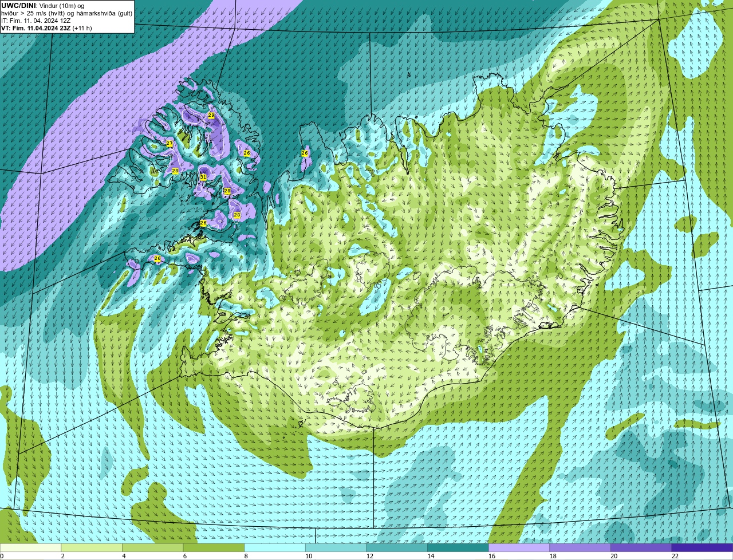The image size is (733, 560).
Task: Click the 4–6 m/s green legend swatch
Action: coord(152,547)
